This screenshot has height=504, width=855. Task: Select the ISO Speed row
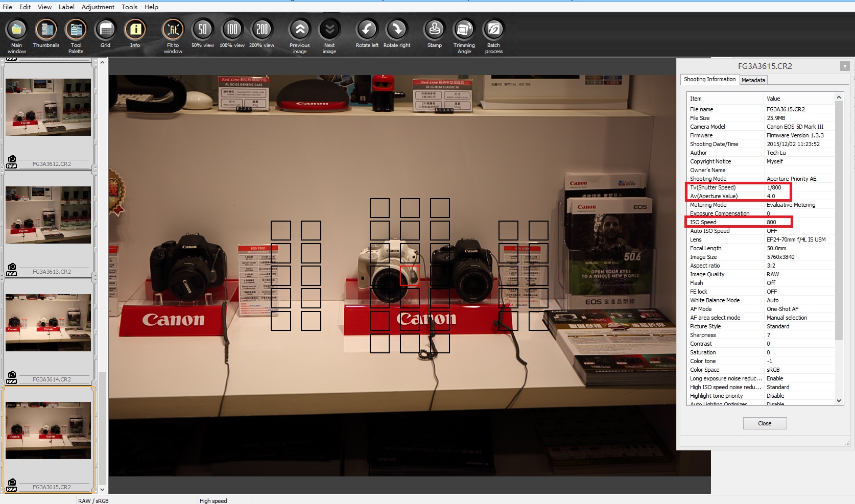(x=761, y=222)
